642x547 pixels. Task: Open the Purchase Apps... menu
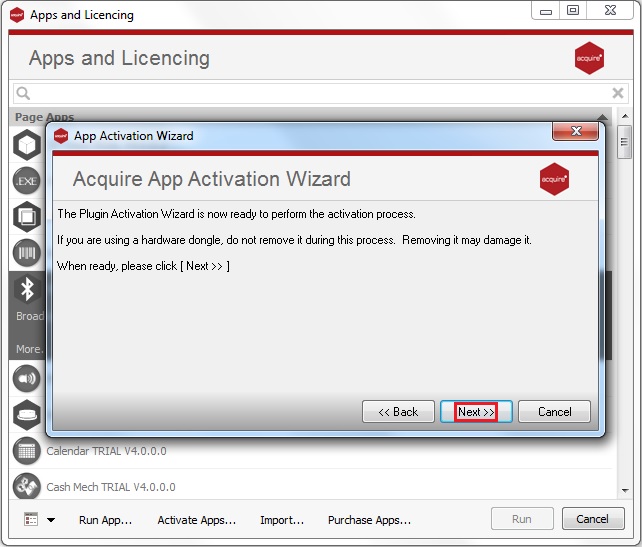(x=369, y=520)
